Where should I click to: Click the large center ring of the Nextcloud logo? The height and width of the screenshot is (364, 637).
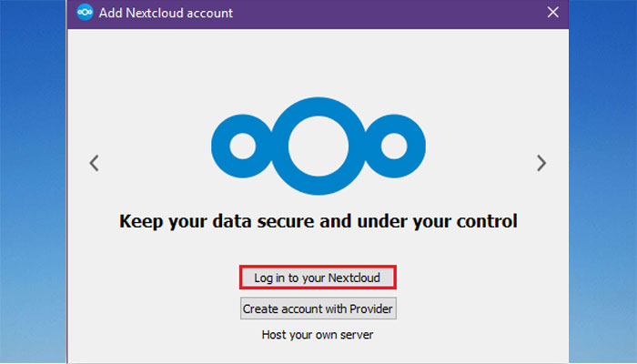pos(318,147)
